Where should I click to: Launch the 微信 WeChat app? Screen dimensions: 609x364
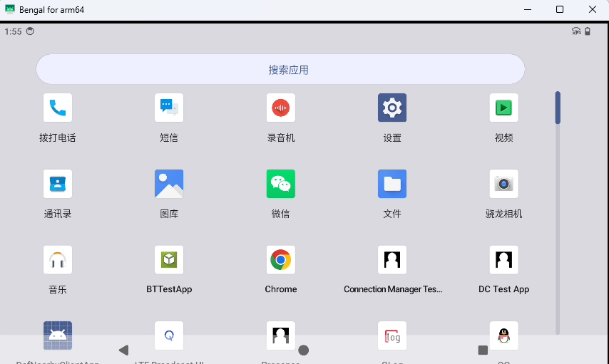tap(281, 184)
